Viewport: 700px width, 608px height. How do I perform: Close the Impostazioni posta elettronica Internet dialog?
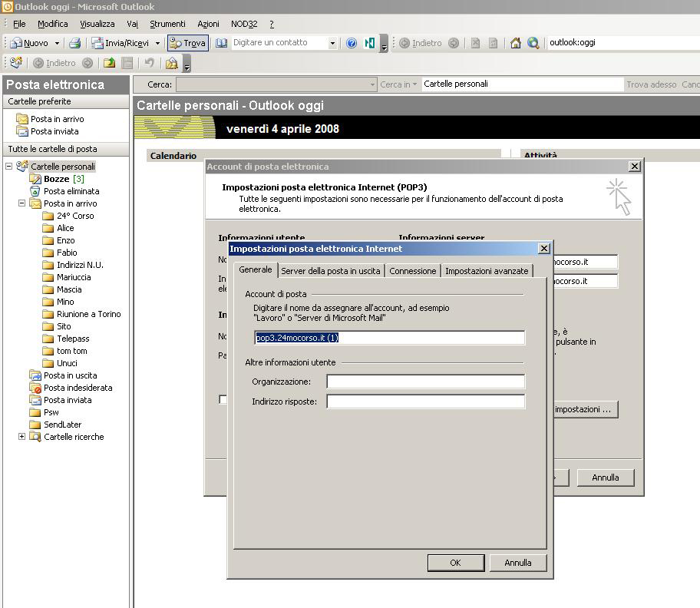pos(543,249)
